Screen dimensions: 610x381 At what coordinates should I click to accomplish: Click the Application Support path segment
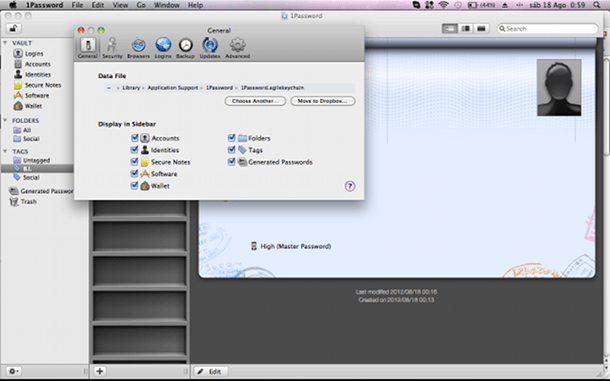pos(173,88)
